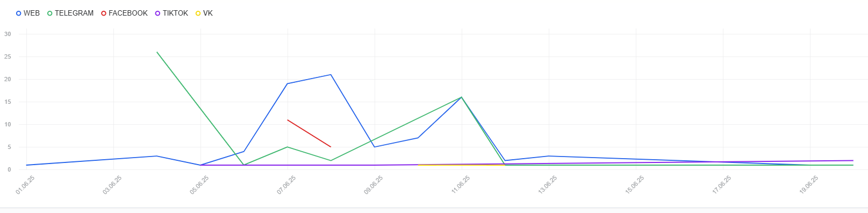Select the 01.06.25 date axis label

pyautogui.click(x=25, y=184)
